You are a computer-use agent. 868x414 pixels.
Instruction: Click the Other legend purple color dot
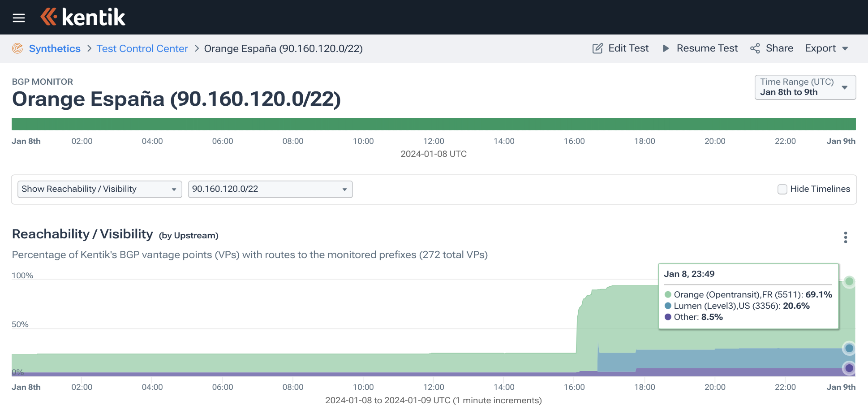point(668,317)
